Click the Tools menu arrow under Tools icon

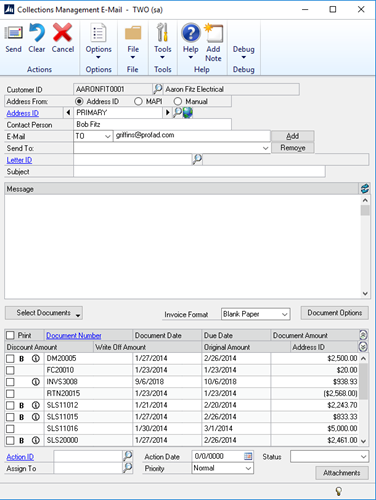coord(162,57)
